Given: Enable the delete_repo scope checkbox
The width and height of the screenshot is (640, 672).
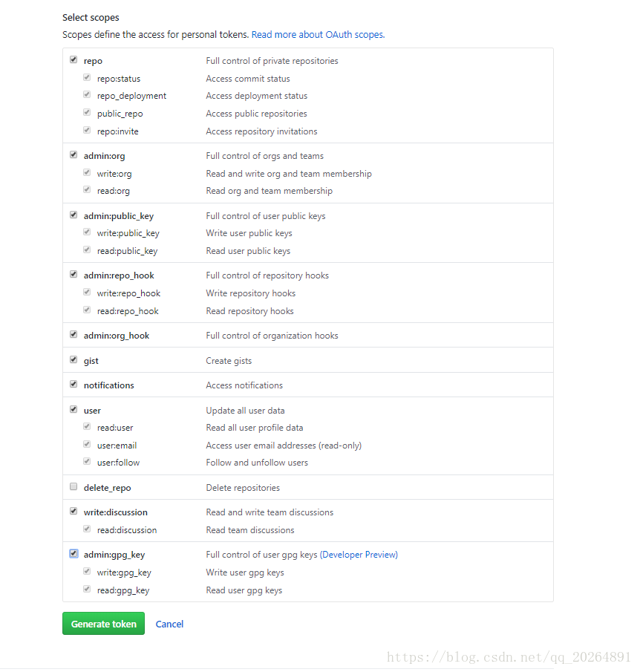Looking at the screenshot, I should tap(74, 486).
